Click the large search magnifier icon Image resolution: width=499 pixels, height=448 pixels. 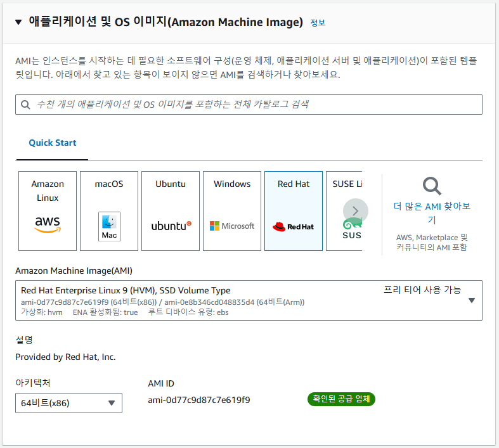click(432, 186)
